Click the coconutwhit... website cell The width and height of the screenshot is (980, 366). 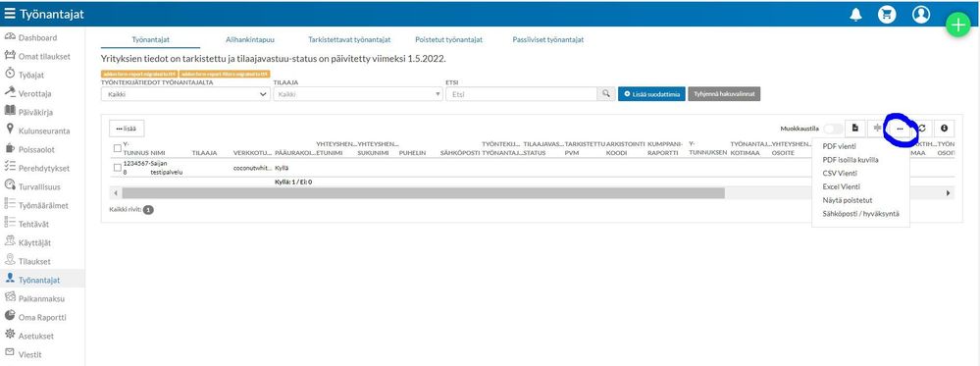pos(252,168)
